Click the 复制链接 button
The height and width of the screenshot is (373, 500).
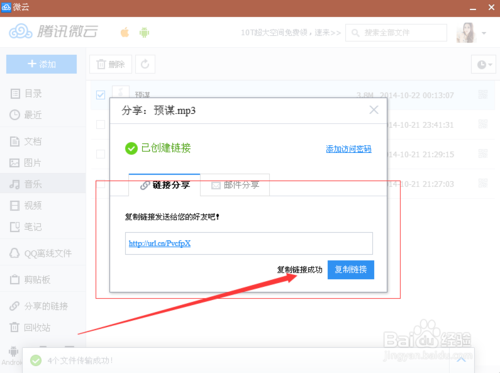pyautogui.click(x=351, y=269)
